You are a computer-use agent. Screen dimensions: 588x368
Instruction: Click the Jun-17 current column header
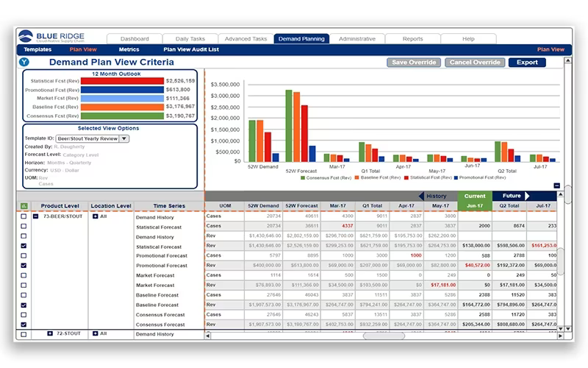pos(475,206)
